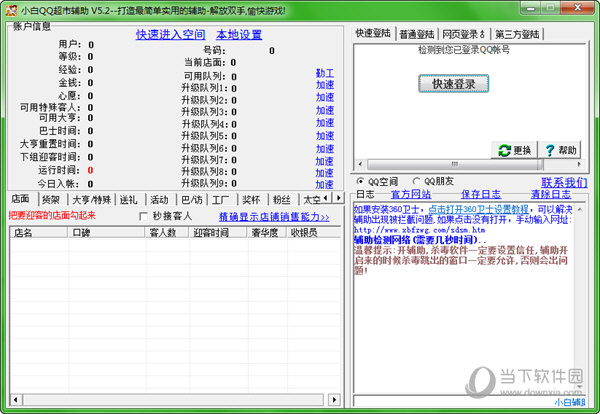
Task: Open the 联系我们 link
Action: 564,182
